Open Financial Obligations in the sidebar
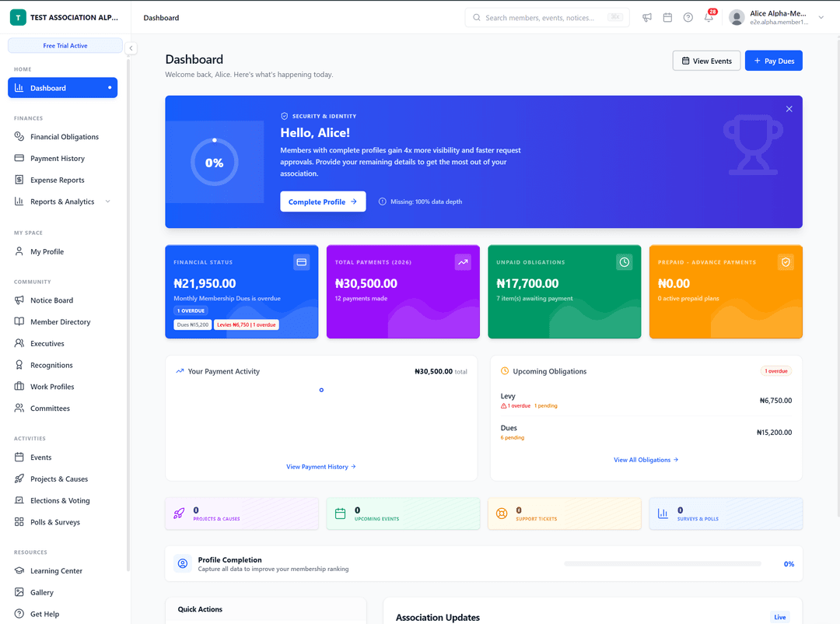The width and height of the screenshot is (840, 624). click(63, 137)
